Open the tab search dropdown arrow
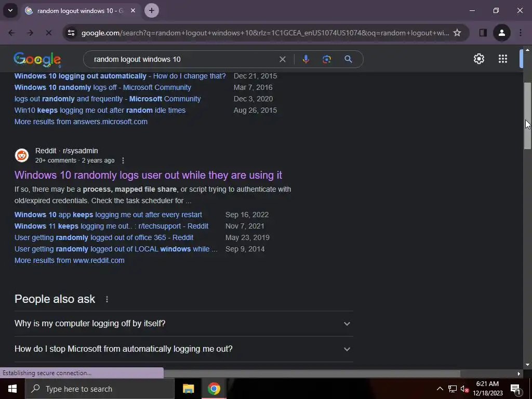This screenshot has width=532, height=399. [x=10, y=10]
